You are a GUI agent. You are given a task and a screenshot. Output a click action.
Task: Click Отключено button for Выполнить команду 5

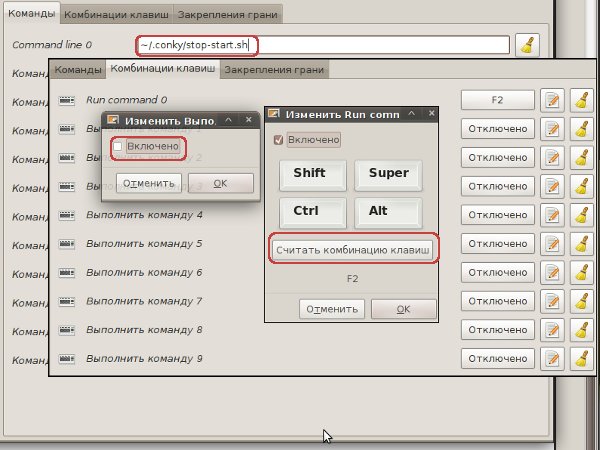point(497,244)
